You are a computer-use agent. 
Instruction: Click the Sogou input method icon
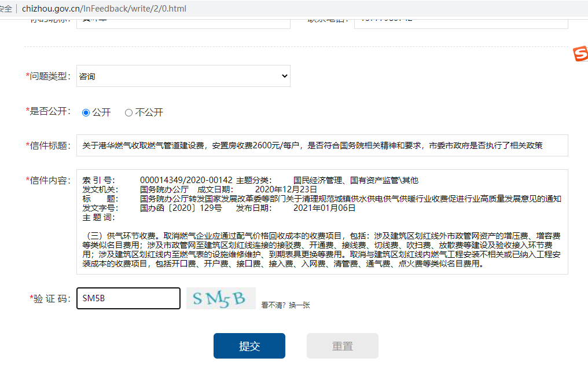tap(581, 54)
